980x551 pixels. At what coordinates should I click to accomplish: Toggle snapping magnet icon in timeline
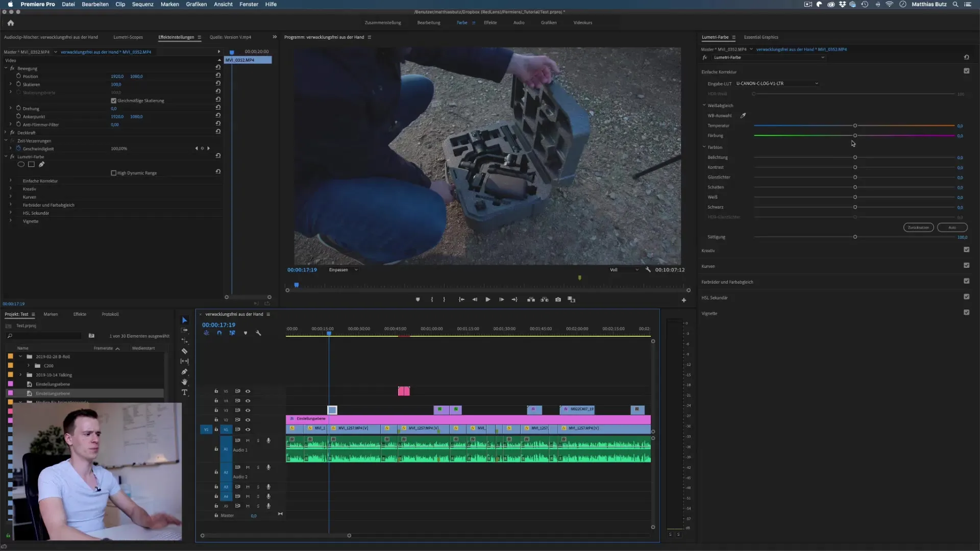tap(219, 333)
